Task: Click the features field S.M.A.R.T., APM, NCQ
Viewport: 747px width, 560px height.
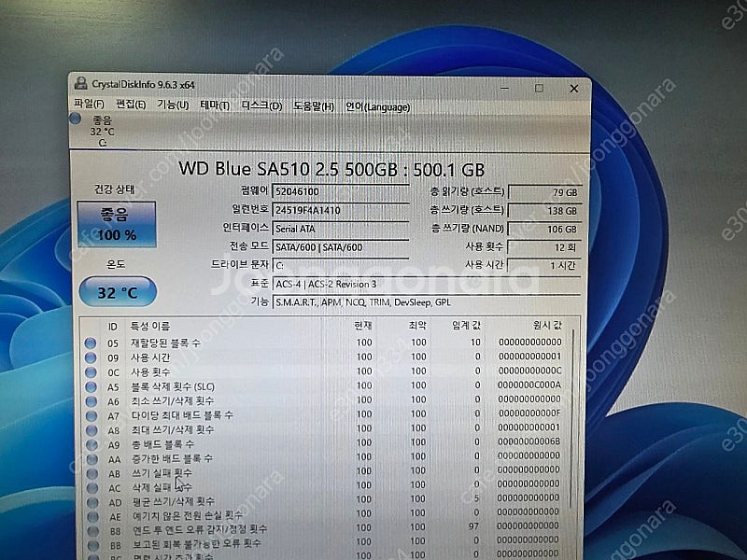Action: (427, 302)
